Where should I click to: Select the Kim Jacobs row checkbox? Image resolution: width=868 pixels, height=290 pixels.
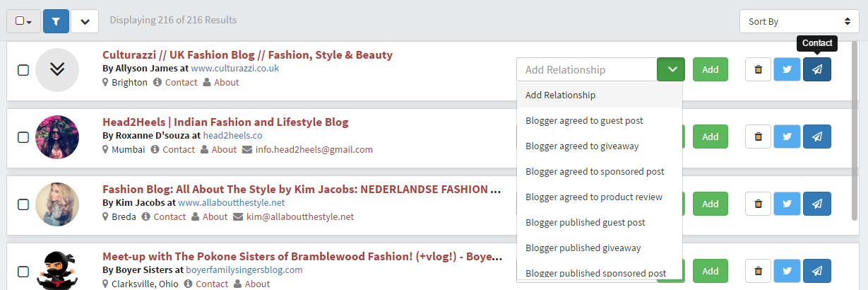(23, 204)
